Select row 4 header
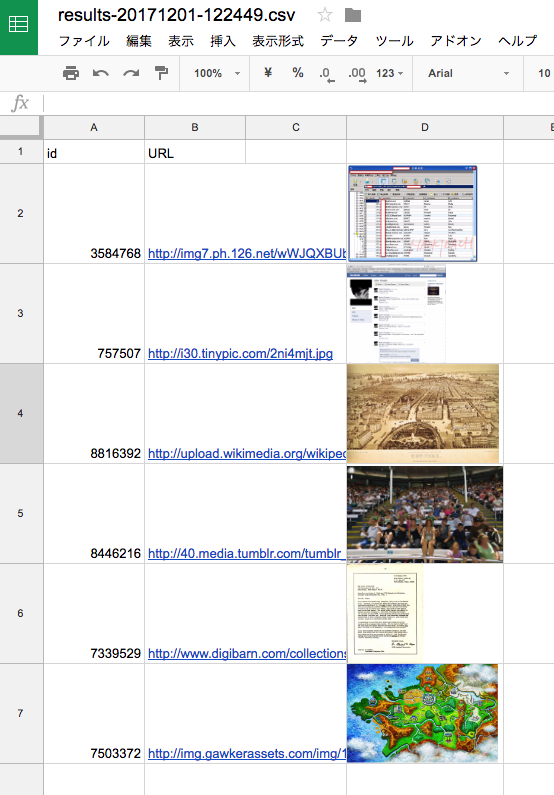Image resolution: width=554 pixels, height=795 pixels. point(21,413)
